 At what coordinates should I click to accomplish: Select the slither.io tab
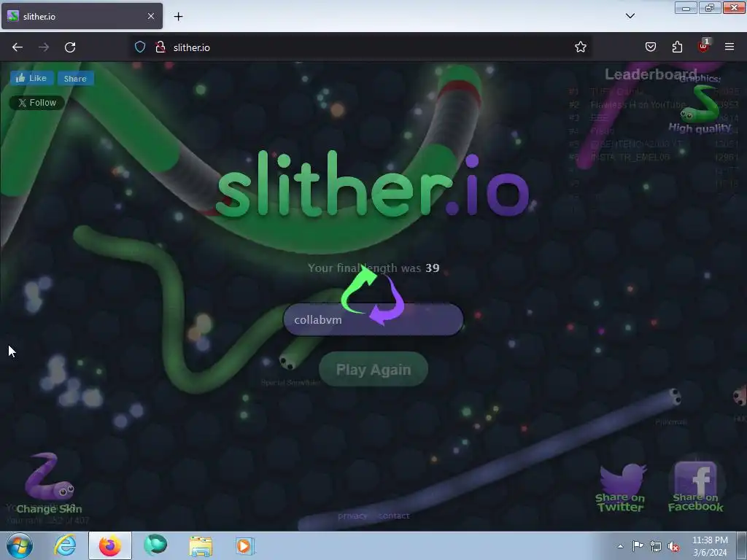coord(82,16)
